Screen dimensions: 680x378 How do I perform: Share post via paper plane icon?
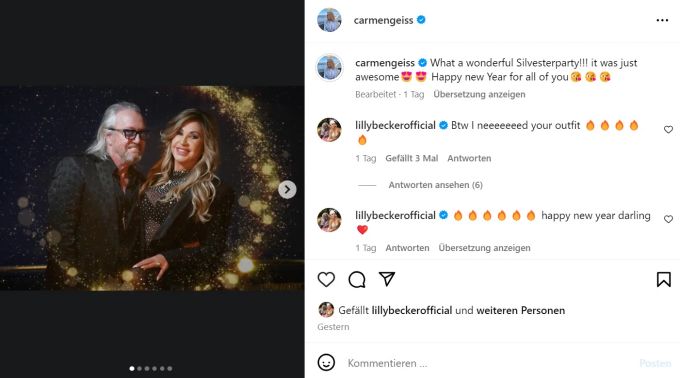click(386, 279)
